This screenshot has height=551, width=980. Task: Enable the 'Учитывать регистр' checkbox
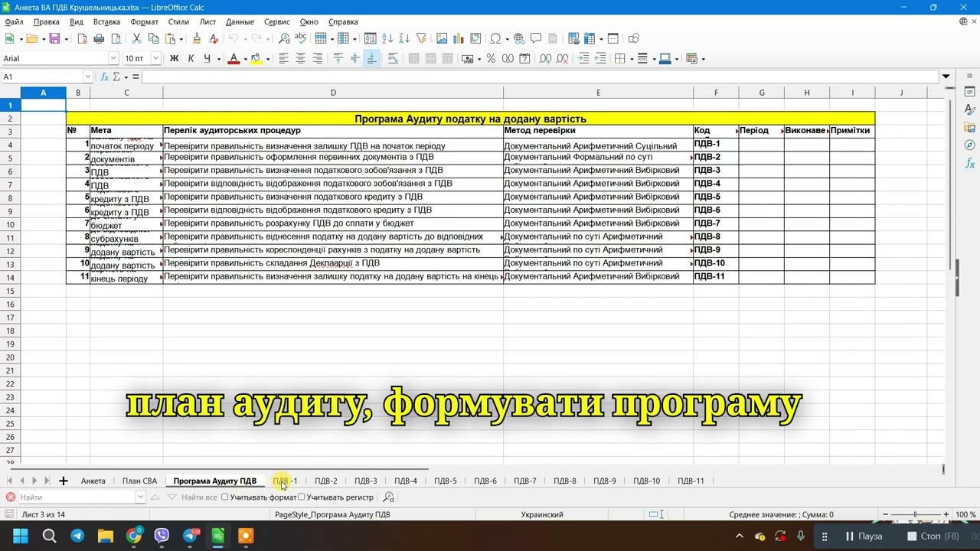pos(302,497)
